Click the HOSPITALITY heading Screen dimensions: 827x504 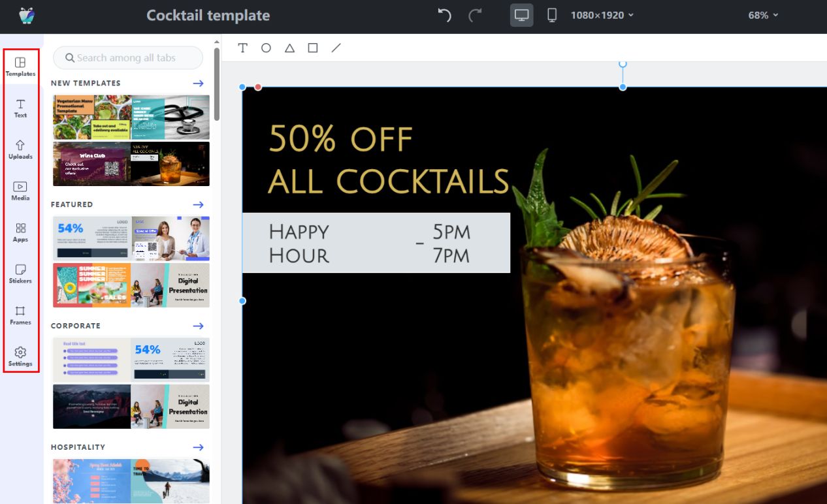click(78, 448)
